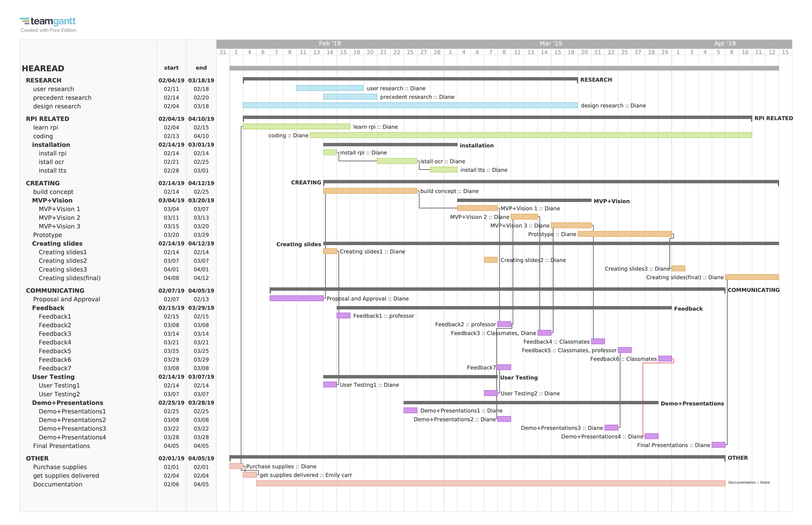Select the Creating slides(final) task row
The width and height of the screenshot is (812, 525).
[x=69, y=278]
